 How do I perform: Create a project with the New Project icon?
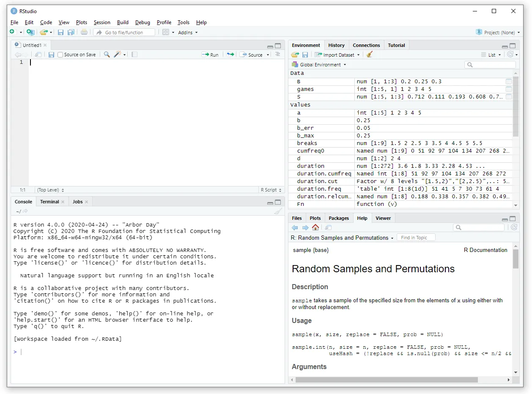30,32
